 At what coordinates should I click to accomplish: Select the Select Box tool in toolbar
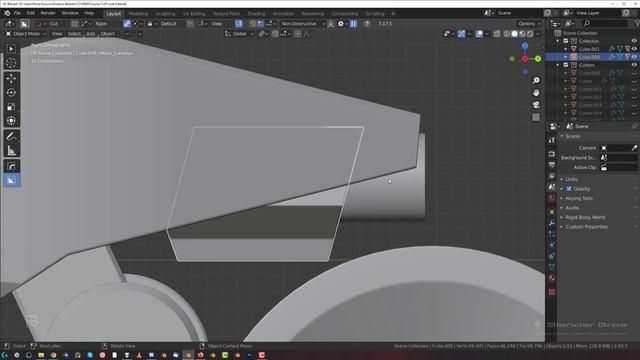(x=11, y=49)
